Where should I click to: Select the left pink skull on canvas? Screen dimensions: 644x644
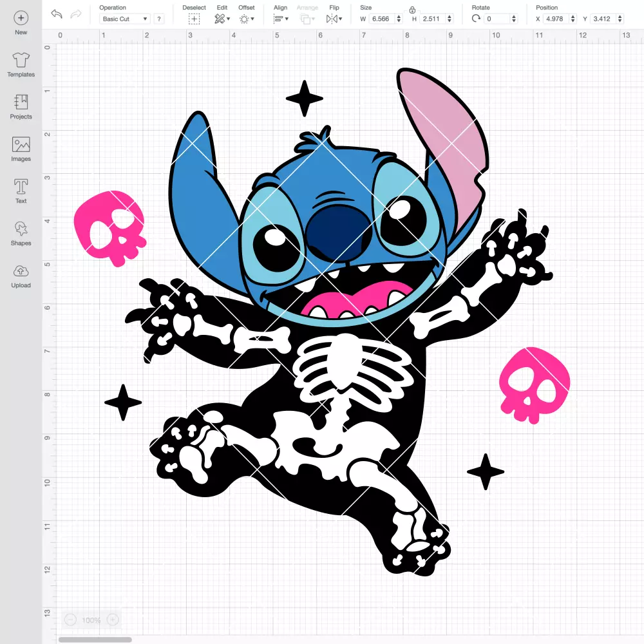click(x=110, y=229)
